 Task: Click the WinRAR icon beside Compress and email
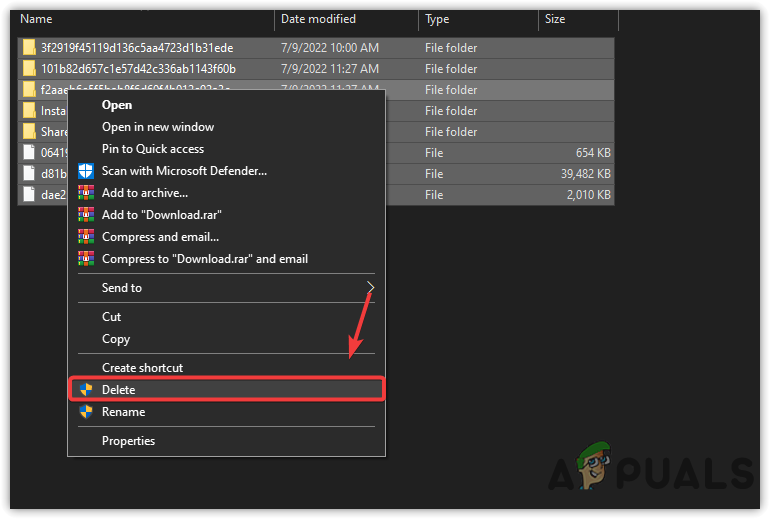(85, 237)
